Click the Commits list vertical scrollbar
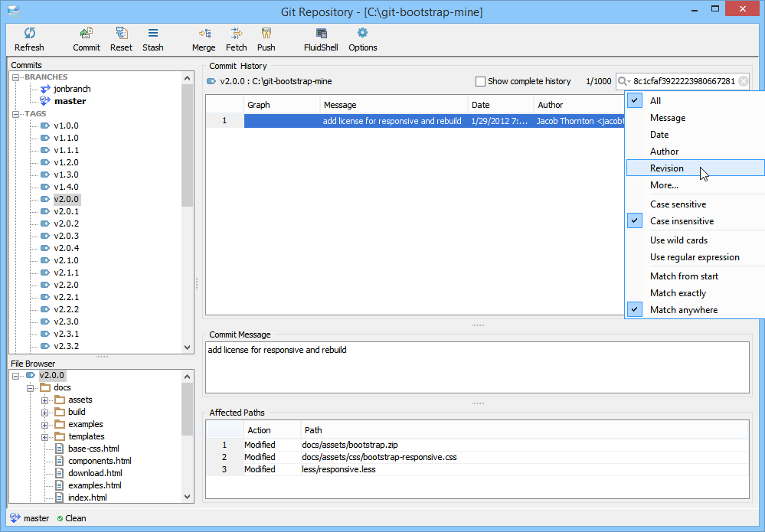This screenshot has height=532, width=765. pos(188,145)
